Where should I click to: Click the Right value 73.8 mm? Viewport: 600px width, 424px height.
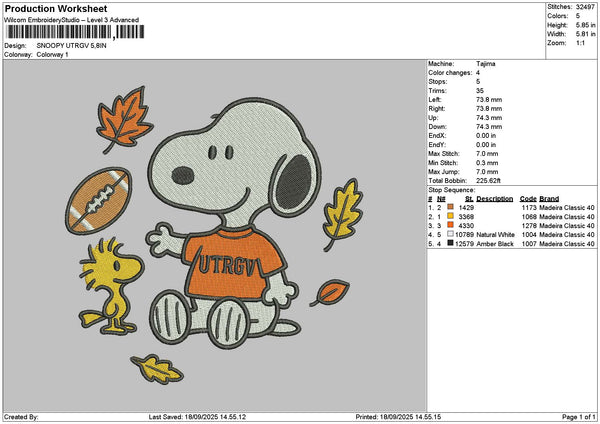pyautogui.click(x=489, y=109)
